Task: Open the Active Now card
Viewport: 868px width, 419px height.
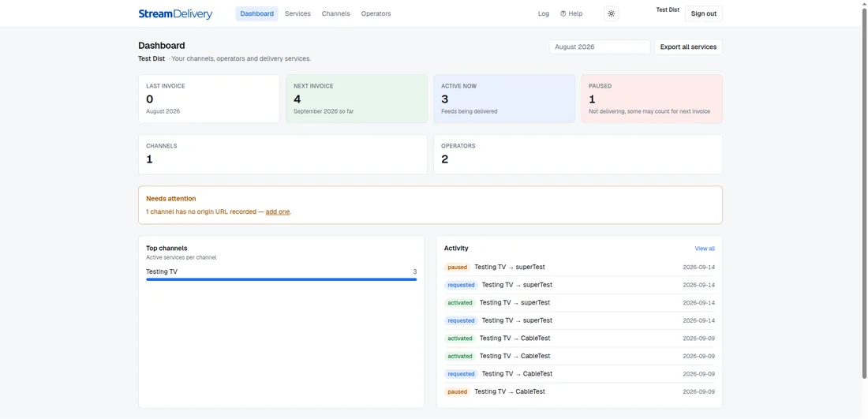Action: [504, 99]
